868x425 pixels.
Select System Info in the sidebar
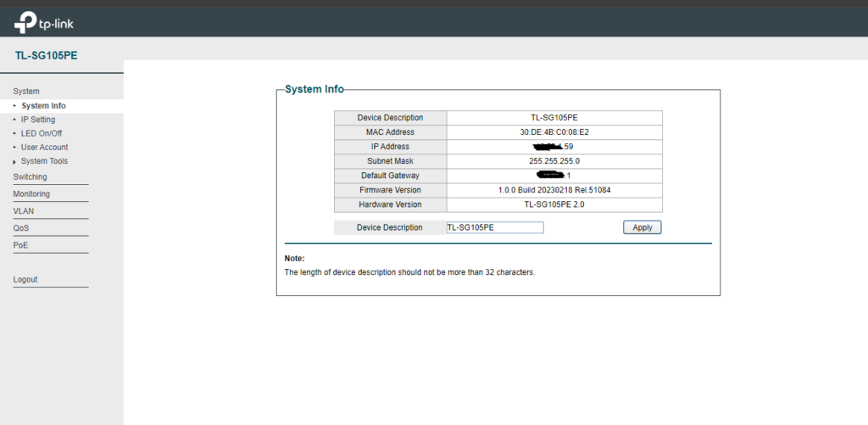44,106
